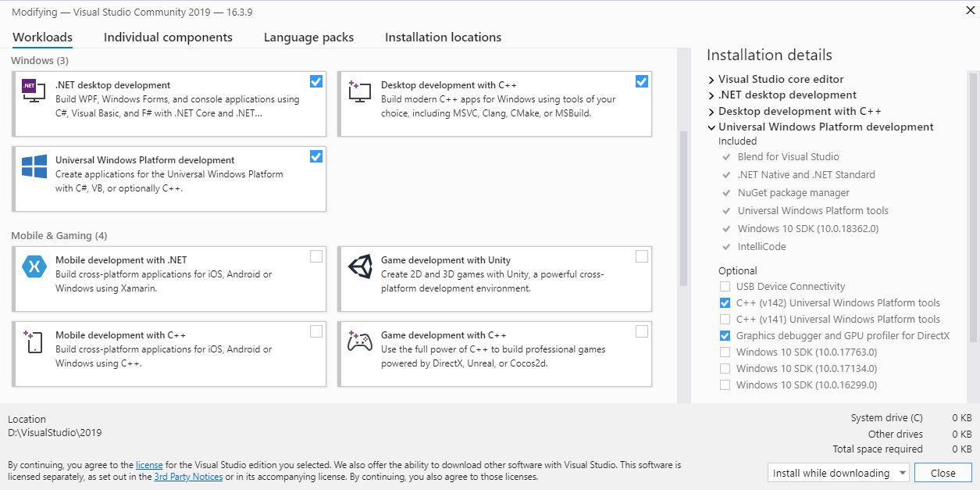
Task: Check the Mobile development with C++ workload
Action: (x=316, y=331)
